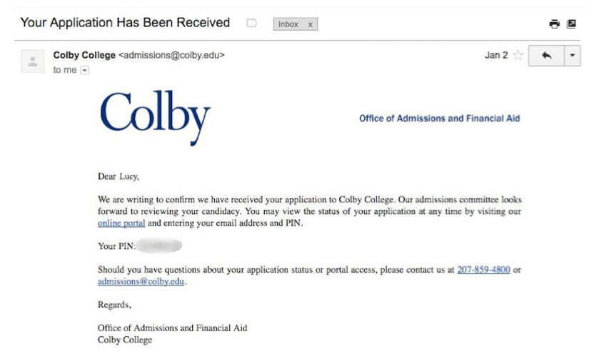Click the Colby logo image
The height and width of the screenshot is (364, 599).
(x=156, y=116)
